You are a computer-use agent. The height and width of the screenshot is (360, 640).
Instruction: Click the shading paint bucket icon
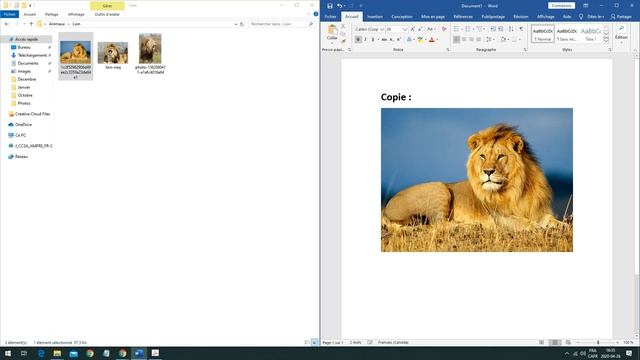pyautogui.click(x=503, y=40)
